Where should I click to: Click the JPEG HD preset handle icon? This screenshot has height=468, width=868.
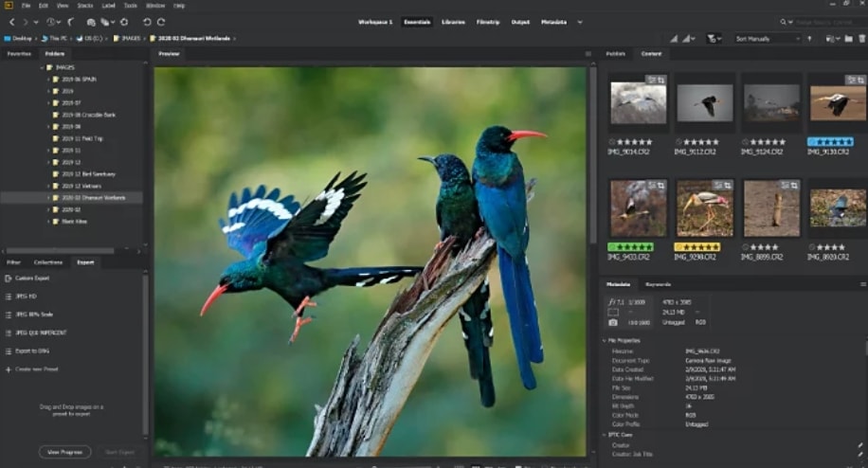tap(9, 297)
